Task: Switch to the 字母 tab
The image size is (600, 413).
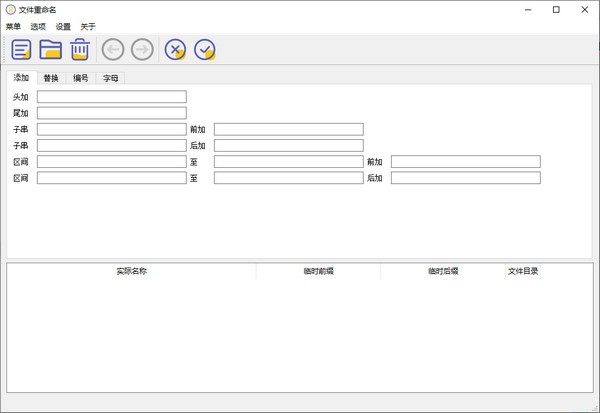Action: pos(111,78)
